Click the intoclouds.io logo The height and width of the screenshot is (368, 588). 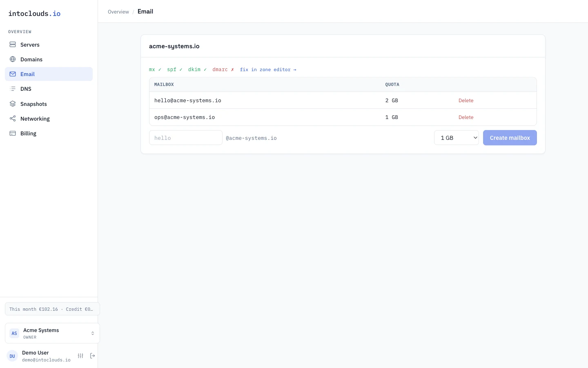(34, 13)
